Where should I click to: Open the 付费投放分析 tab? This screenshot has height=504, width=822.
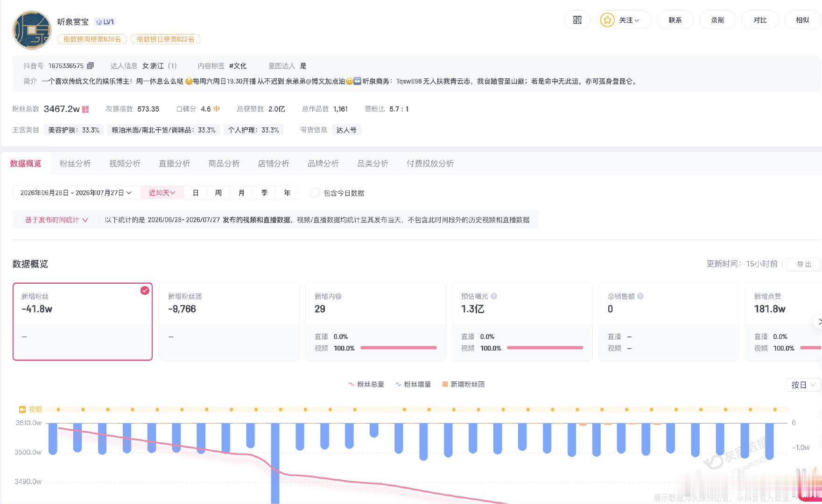[430, 163]
